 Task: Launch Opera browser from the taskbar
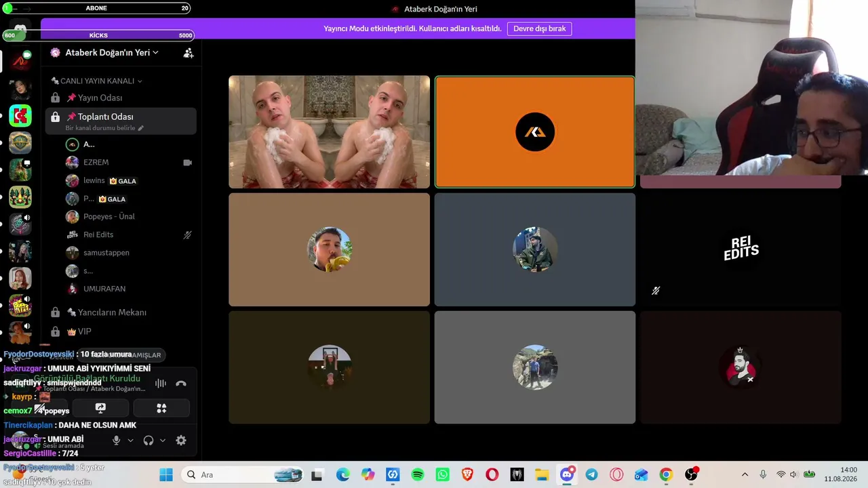click(492, 475)
